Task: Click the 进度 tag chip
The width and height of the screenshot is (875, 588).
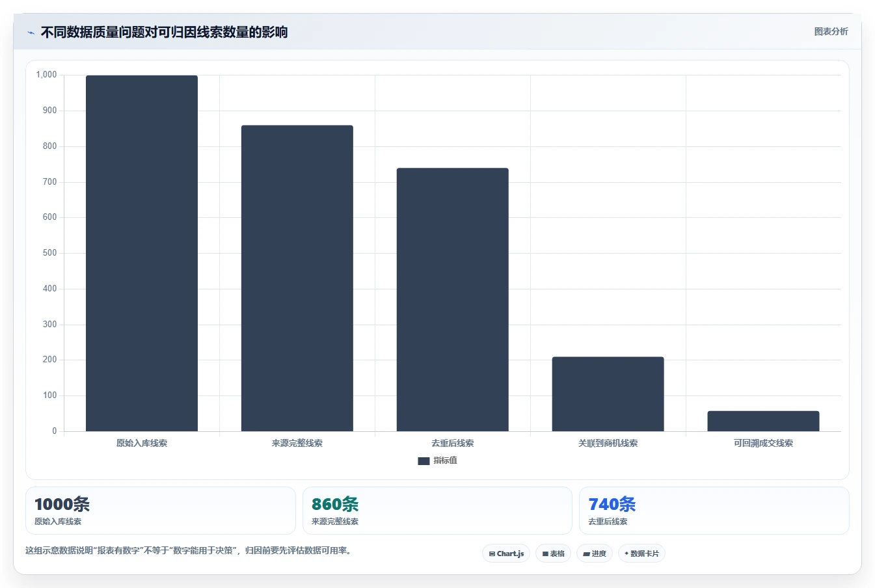Action: 595,554
